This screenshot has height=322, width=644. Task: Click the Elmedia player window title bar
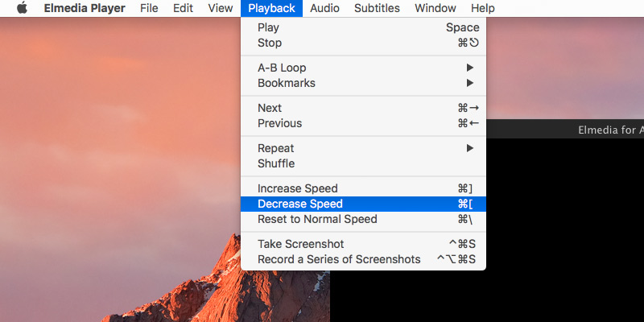pyautogui.click(x=565, y=129)
